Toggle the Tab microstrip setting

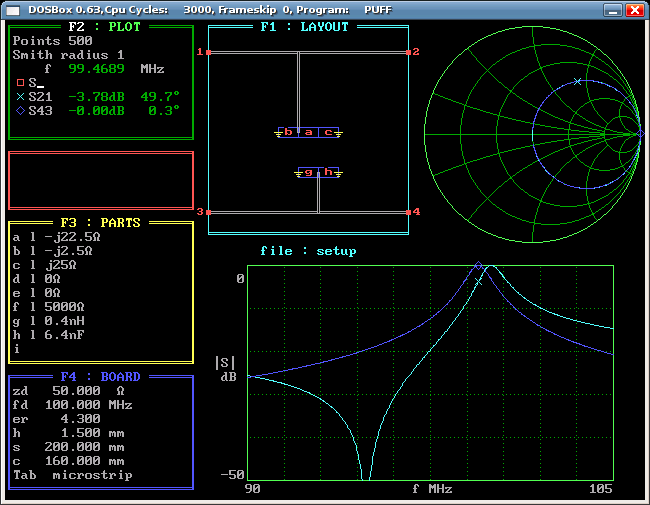click(73, 475)
